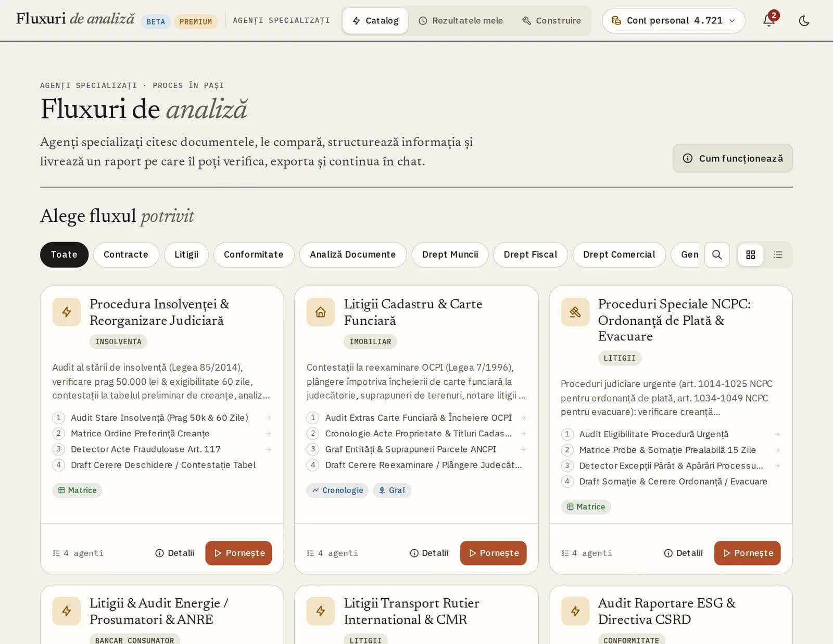Screen dimensions: 833x644
Task: Click house icon on Litigii Cadastru card
Action: pyautogui.click(x=321, y=312)
